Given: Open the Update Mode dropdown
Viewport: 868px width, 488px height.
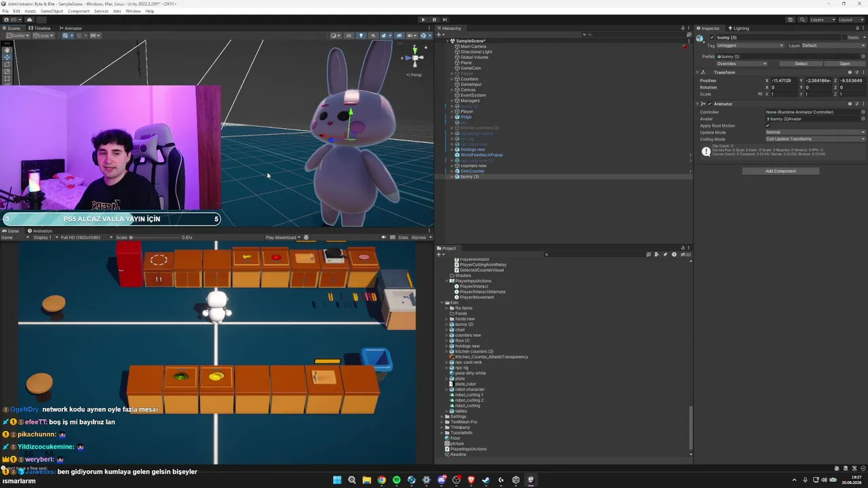Looking at the screenshot, I should 816,132.
